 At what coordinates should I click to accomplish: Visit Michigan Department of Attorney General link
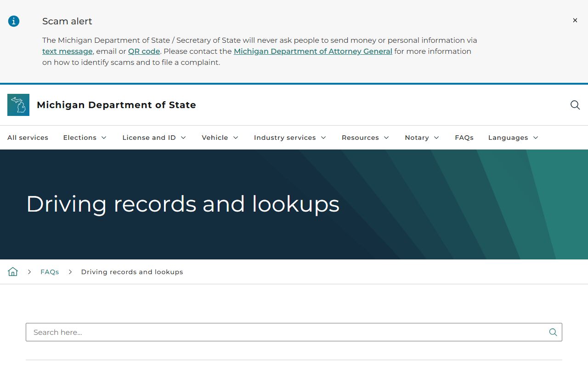click(x=313, y=51)
